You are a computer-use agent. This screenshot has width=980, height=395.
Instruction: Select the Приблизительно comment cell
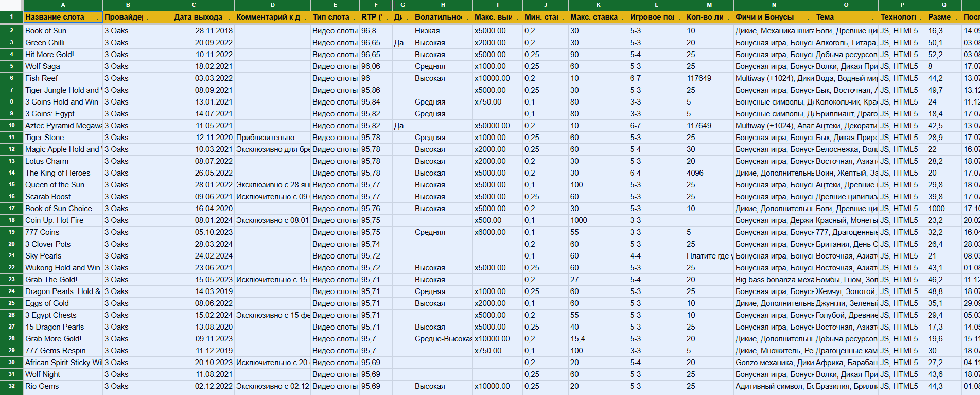[272, 138]
